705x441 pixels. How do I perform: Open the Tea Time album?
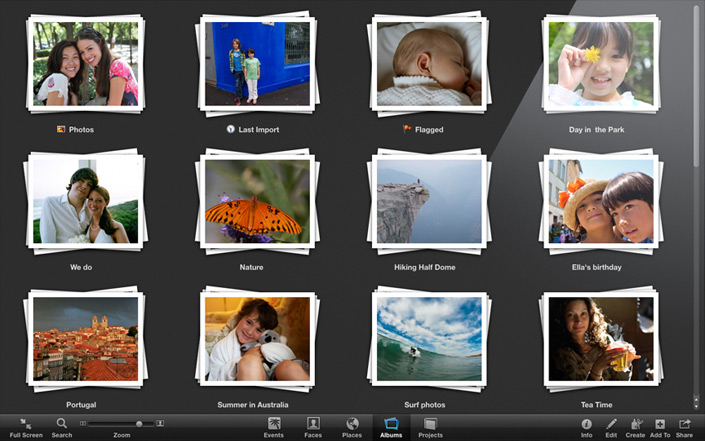click(601, 339)
